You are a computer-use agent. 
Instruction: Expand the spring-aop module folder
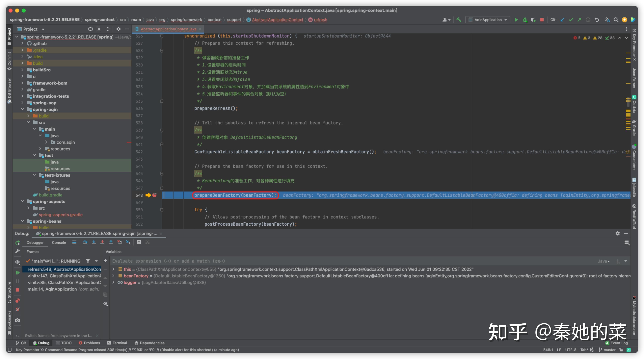click(x=23, y=103)
